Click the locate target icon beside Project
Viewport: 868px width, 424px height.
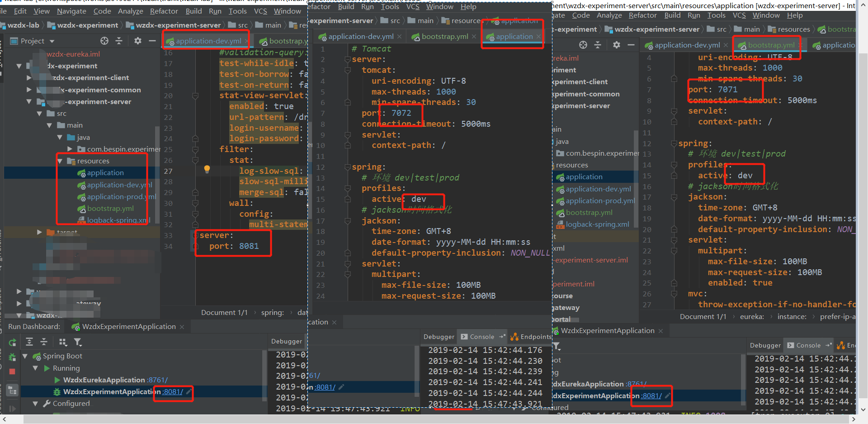coord(104,41)
